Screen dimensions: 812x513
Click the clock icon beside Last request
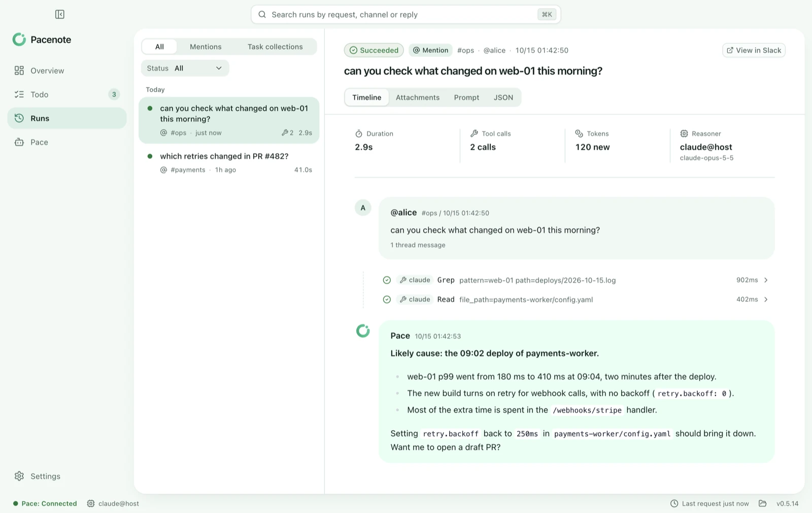pyautogui.click(x=674, y=503)
